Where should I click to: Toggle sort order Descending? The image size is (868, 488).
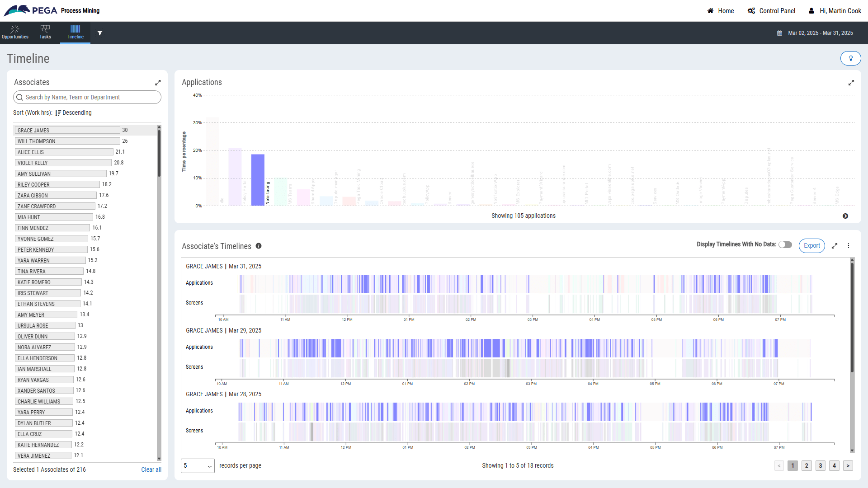point(73,113)
